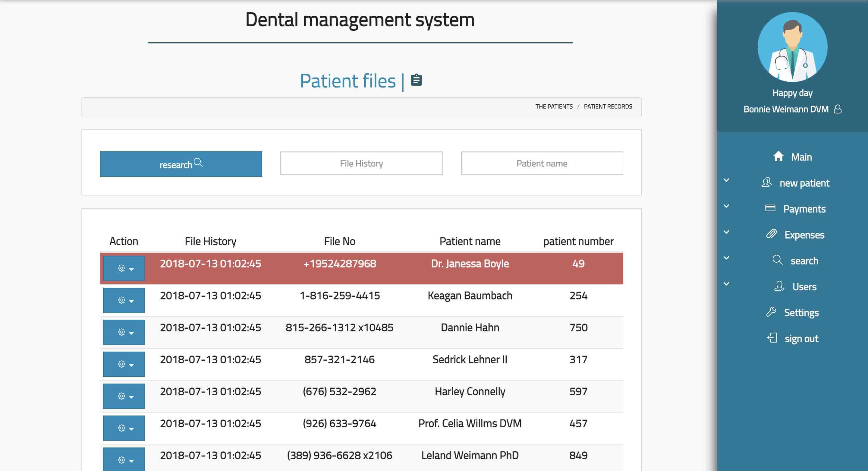Click the card icon beside Payments
The width and height of the screenshot is (868, 471).
pos(770,208)
